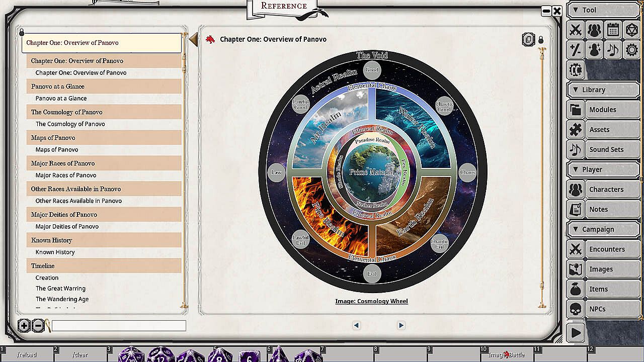Select The Cosmology of Panovo sub-entry
The image size is (644, 362).
(70, 124)
